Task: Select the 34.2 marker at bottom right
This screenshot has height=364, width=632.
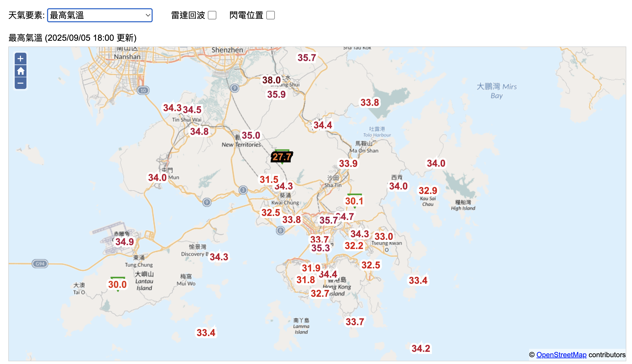Action: [x=421, y=348]
